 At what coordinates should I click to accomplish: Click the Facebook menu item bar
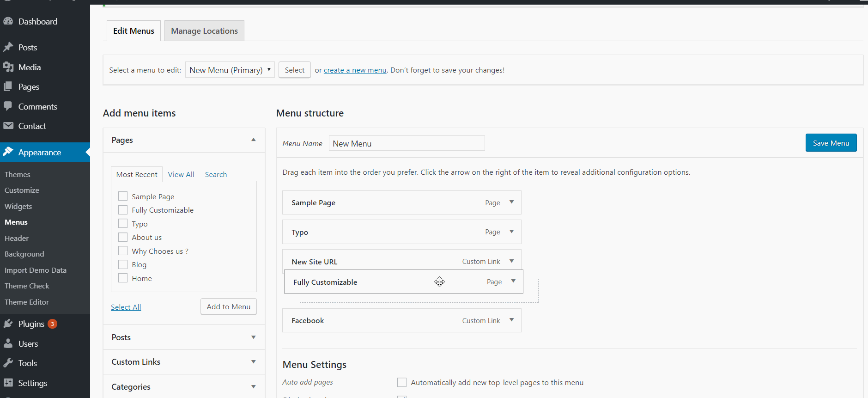click(x=402, y=320)
